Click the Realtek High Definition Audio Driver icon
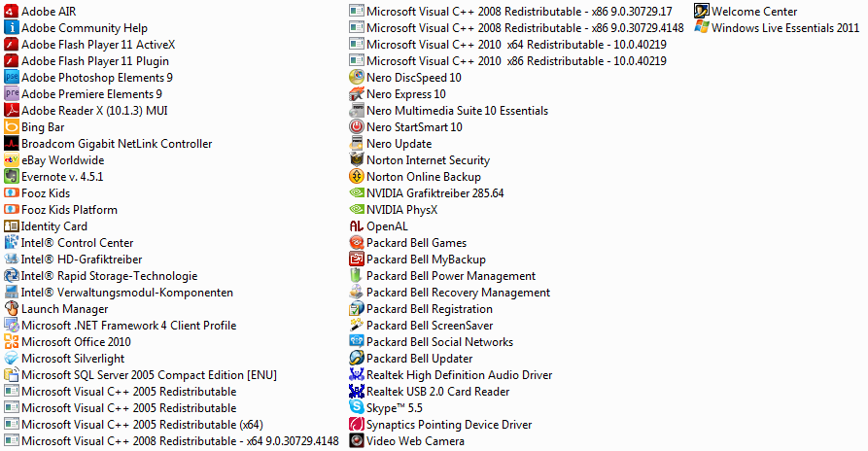Viewport: 868px width, 451px height. [357, 375]
